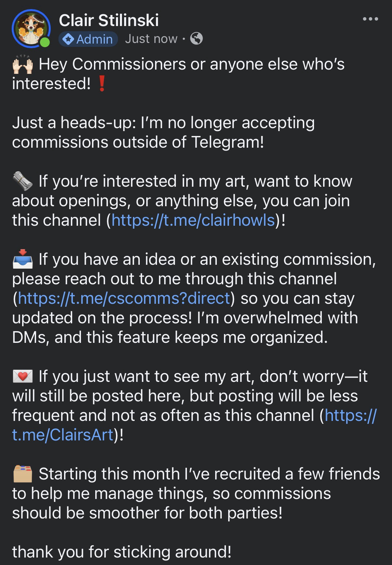Open the t.me/clairhowls channel link
The image size is (392, 565).
click(193, 220)
